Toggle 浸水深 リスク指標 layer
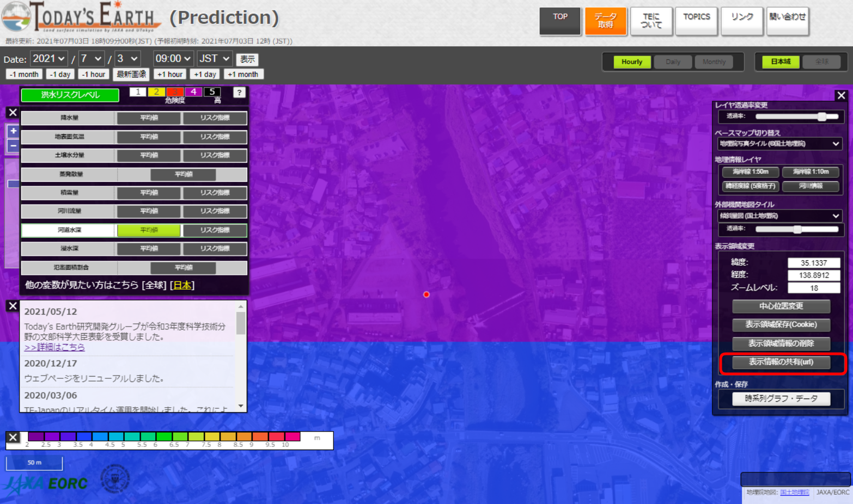 [x=215, y=249]
